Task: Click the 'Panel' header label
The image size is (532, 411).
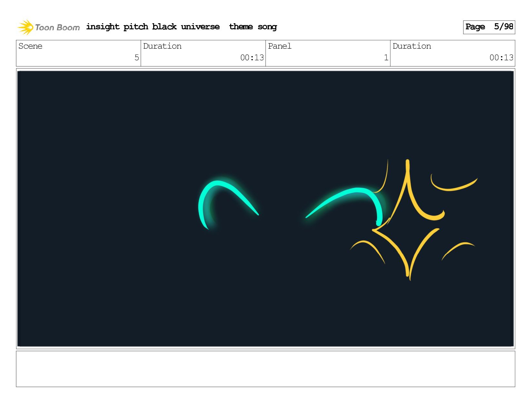Action: 280,46
